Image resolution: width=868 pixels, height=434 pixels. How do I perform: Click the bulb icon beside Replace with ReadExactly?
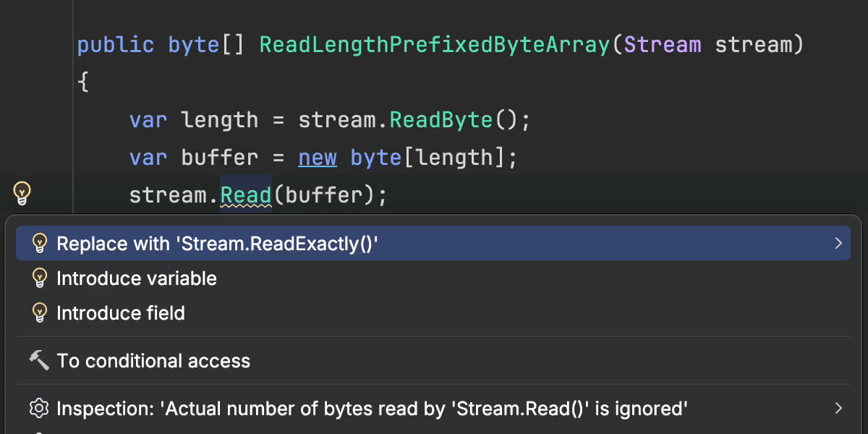coord(40,244)
